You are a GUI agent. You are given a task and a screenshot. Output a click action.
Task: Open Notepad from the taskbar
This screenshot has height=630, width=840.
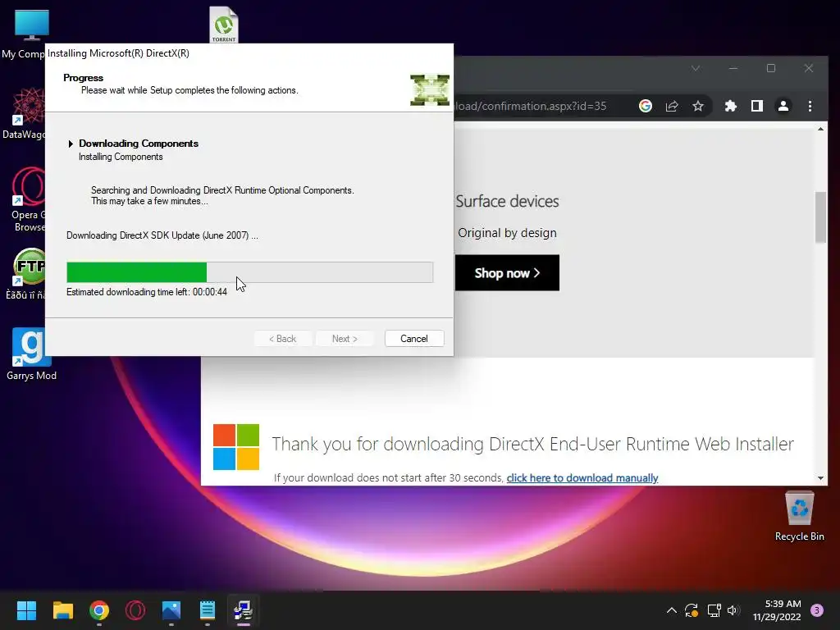pyautogui.click(x=208, y=610)
